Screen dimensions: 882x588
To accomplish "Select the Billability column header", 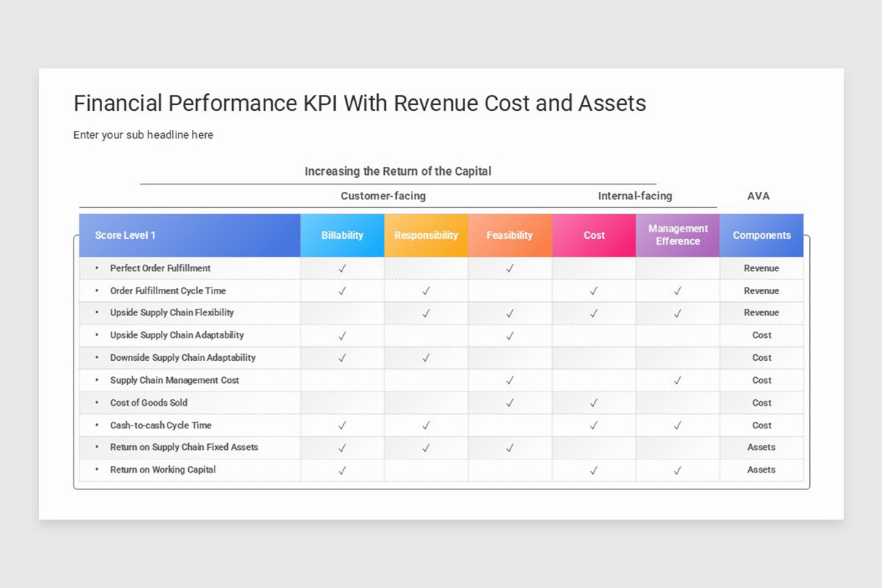I will pos(342,235).
